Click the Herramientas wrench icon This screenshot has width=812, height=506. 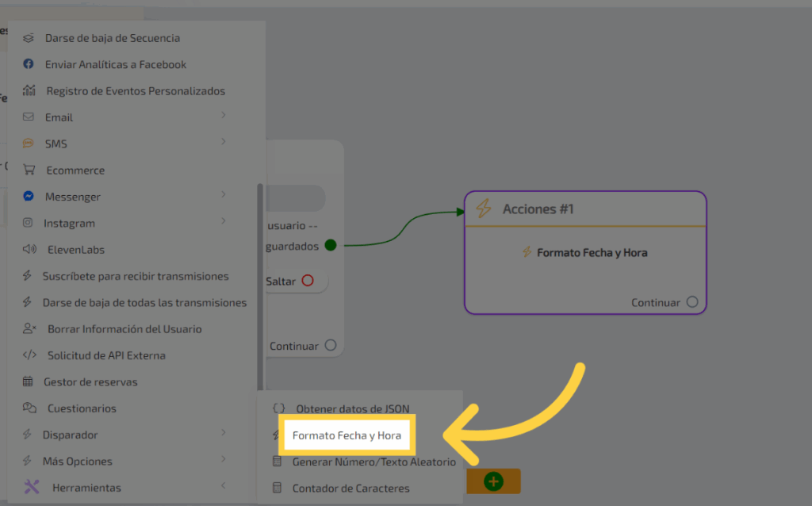32,487
